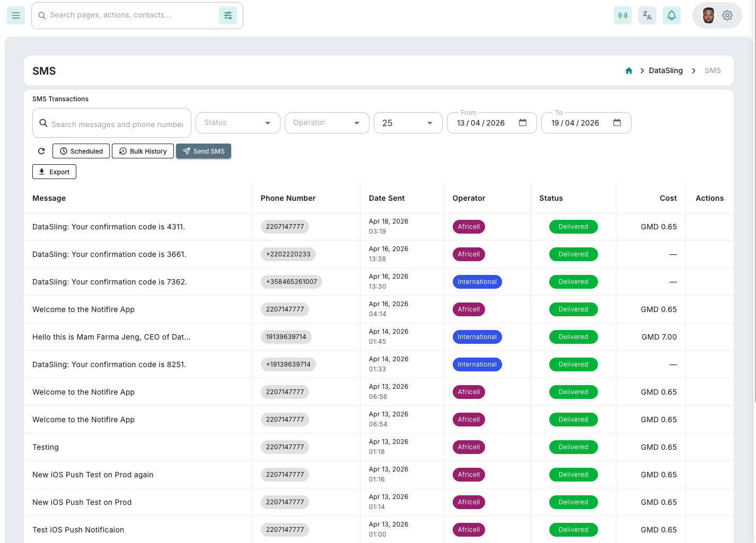Click phone number chip +19139639714
The image size is (756, 543).
[x=288, y=364]
